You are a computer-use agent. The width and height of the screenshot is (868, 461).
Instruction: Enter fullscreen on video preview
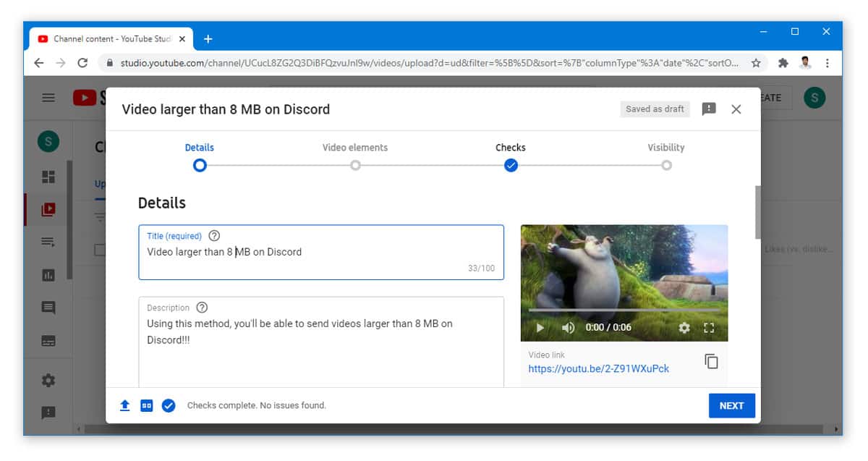coord(709,328)
